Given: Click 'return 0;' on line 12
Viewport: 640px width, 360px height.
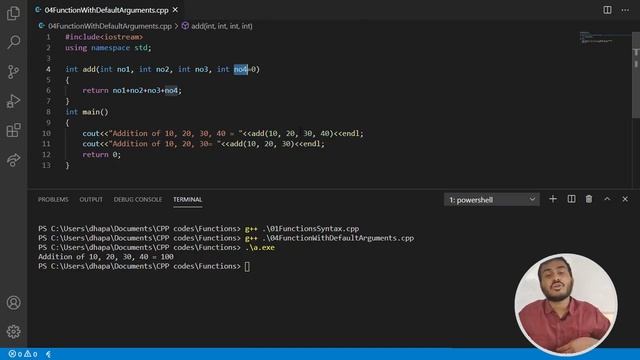Looking at the screenshot, I should coord(102,154).
